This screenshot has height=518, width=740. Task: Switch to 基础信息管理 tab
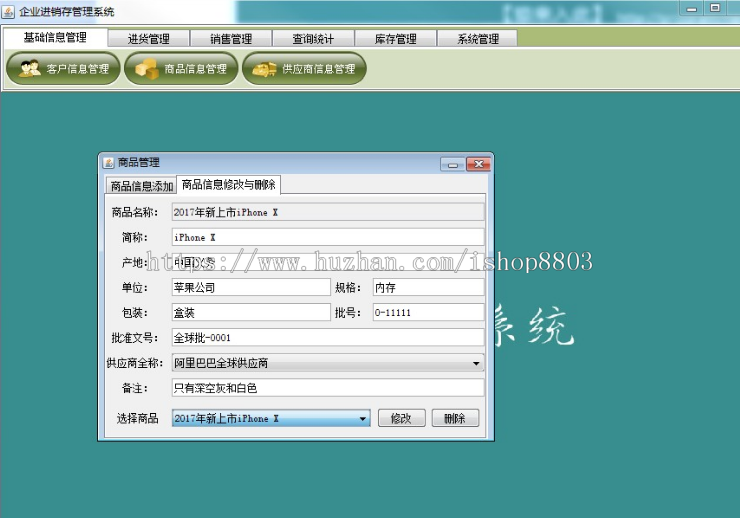[x=55, y=37]
